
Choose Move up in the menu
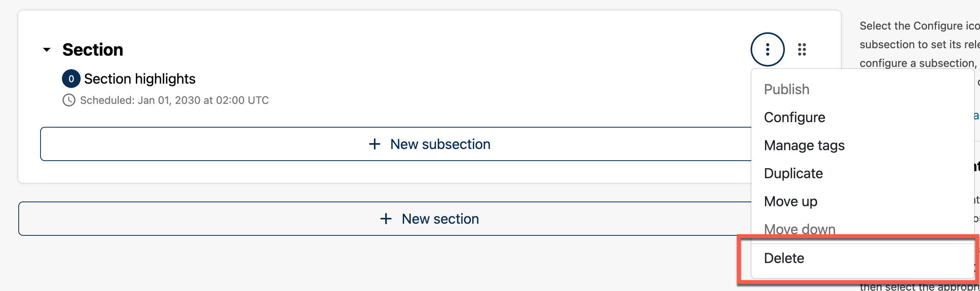click(x=790, y=201)
